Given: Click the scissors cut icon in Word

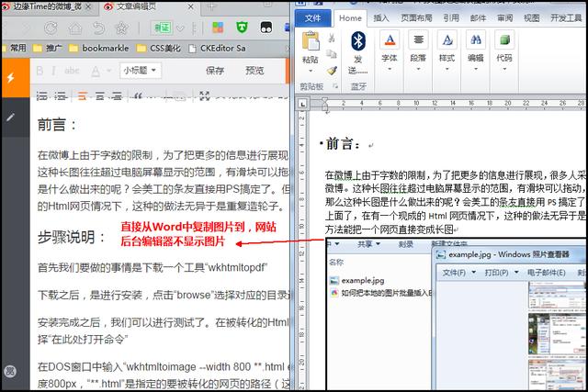Looking at the screenshot, I should 332,38.
